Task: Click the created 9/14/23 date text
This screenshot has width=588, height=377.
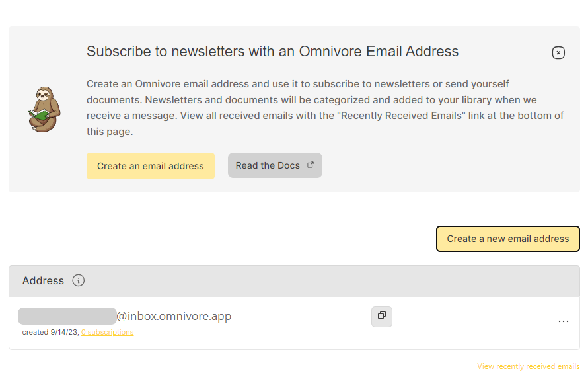Action: [50, 332]
